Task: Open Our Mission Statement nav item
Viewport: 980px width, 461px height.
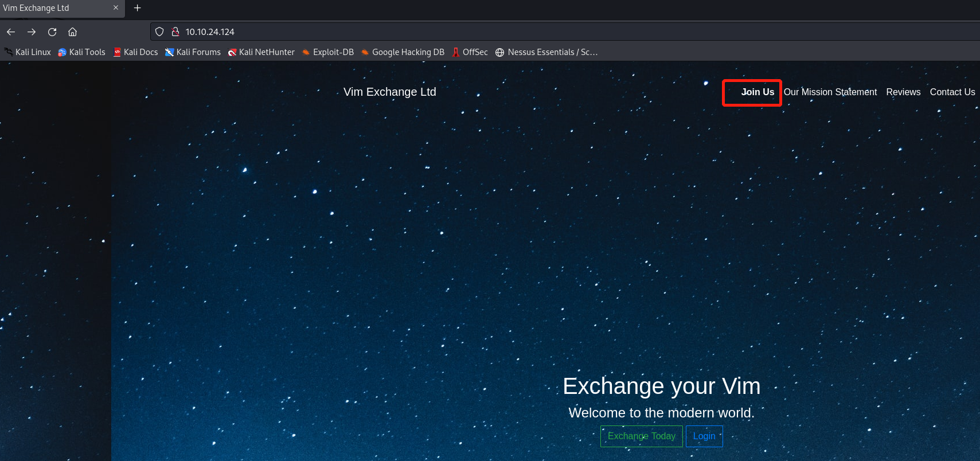Action: tap(830, 92)
